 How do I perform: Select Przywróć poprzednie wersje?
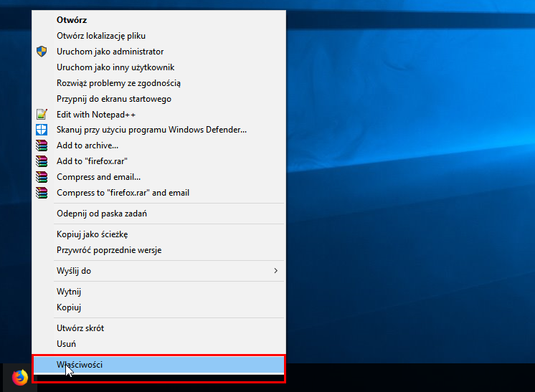pyautogui.click(x=158, y=250)
